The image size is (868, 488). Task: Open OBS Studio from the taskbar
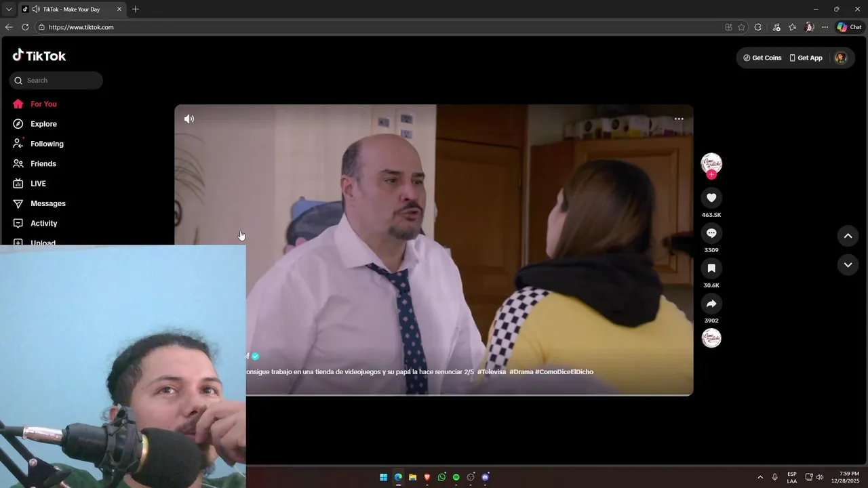471,477
